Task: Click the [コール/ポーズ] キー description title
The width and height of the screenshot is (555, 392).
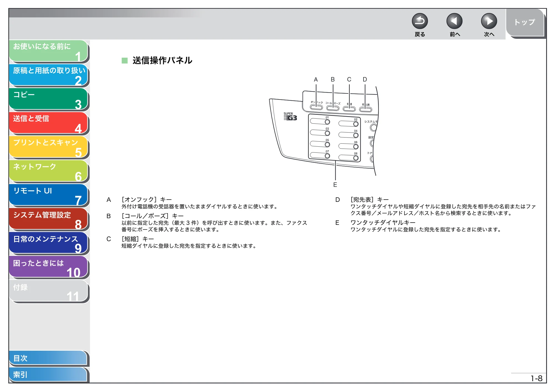Action: coord(153,216)
